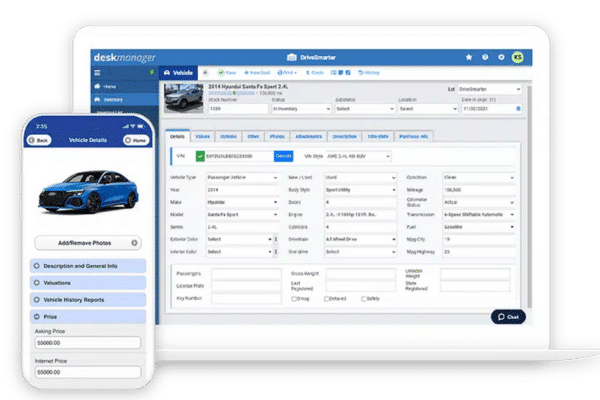This screenshot has width=600, height=400.
Task: Open the Chat button
Action: click(x=508, y=317)
